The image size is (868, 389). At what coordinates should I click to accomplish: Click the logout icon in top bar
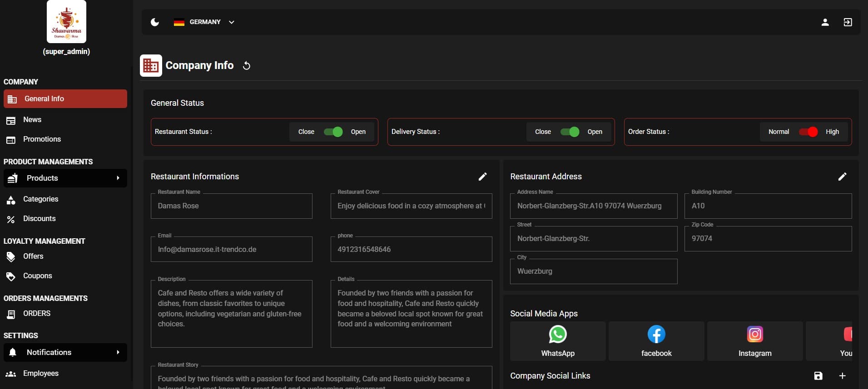click(848, 22)
